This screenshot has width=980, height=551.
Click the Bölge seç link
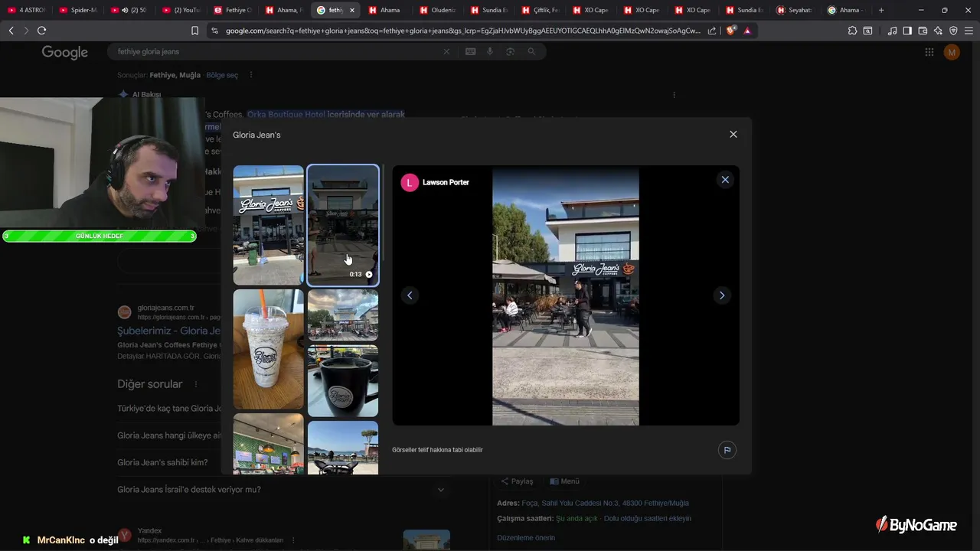222,75
